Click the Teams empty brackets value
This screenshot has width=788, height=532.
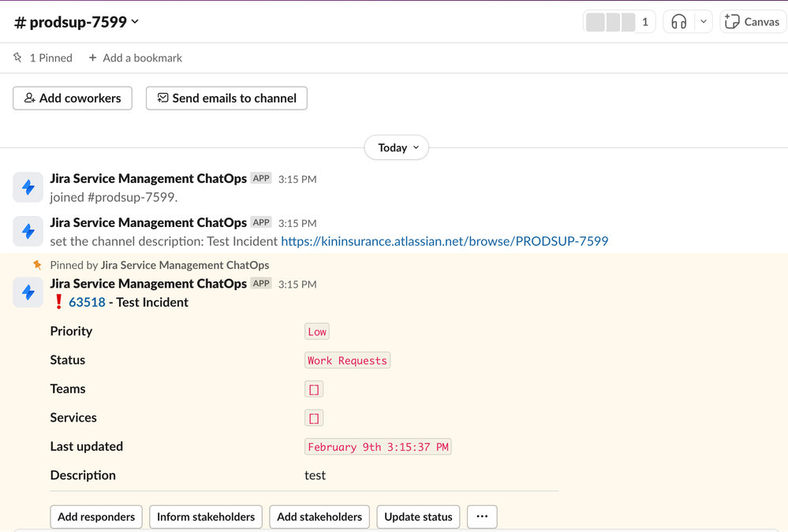click(x=314, y=389)
